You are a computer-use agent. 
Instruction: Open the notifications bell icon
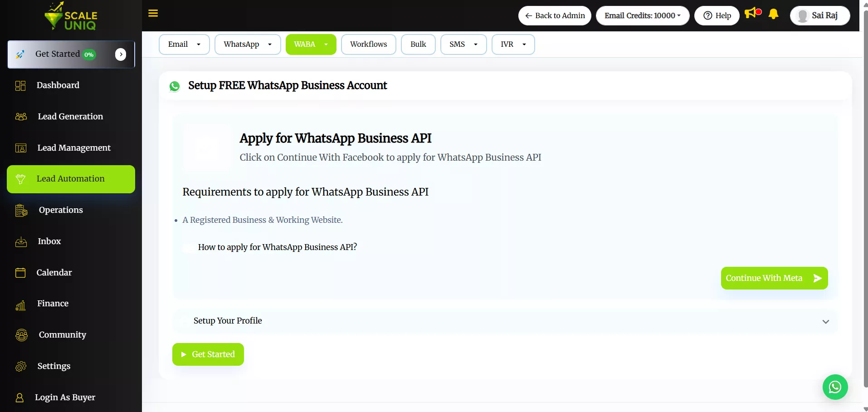[774, 14]
